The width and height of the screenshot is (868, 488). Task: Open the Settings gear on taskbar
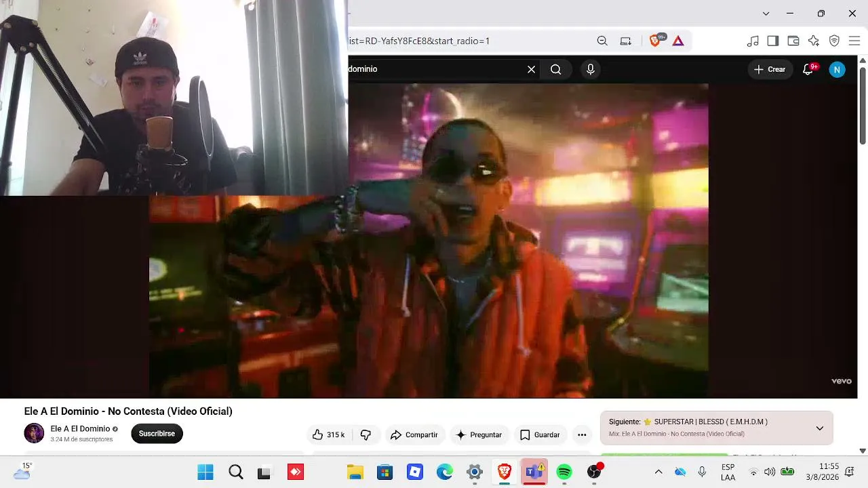coord(475,472)
